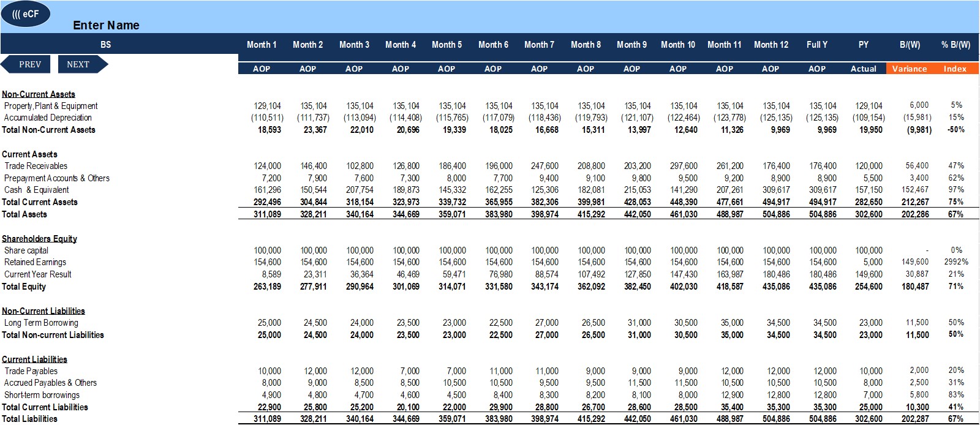
Task: Click the Current Liabilities section heading
Action: [x=34, y=359]
